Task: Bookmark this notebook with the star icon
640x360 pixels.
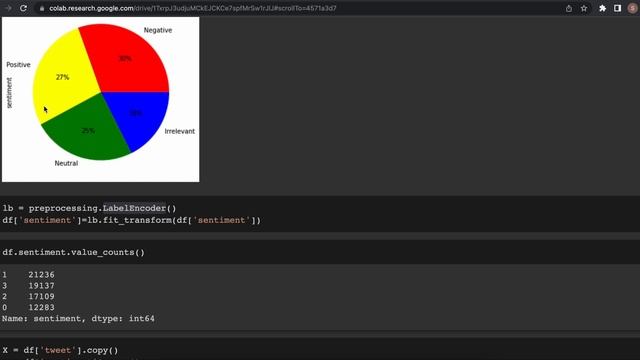Action: click(584, 8)
